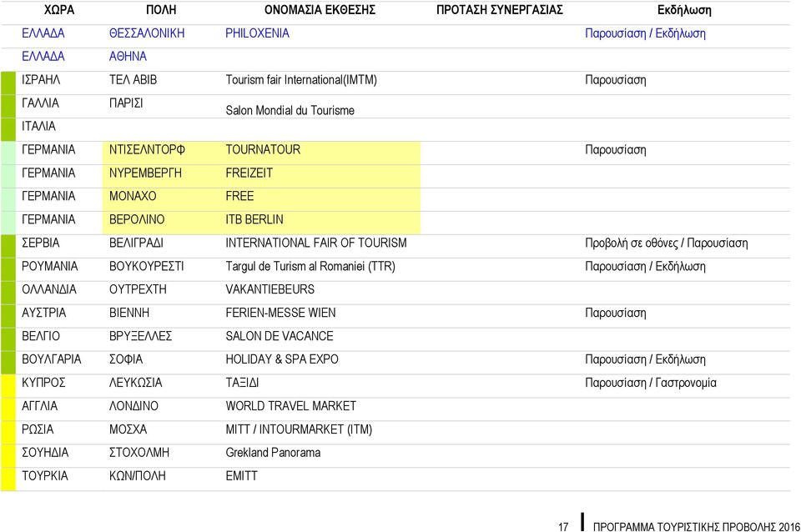Click the Παρουσίαση / Γαστρονομία cell
Image resolution: width=801 pixels, height=532 pixels.
[x=650, y=383]
